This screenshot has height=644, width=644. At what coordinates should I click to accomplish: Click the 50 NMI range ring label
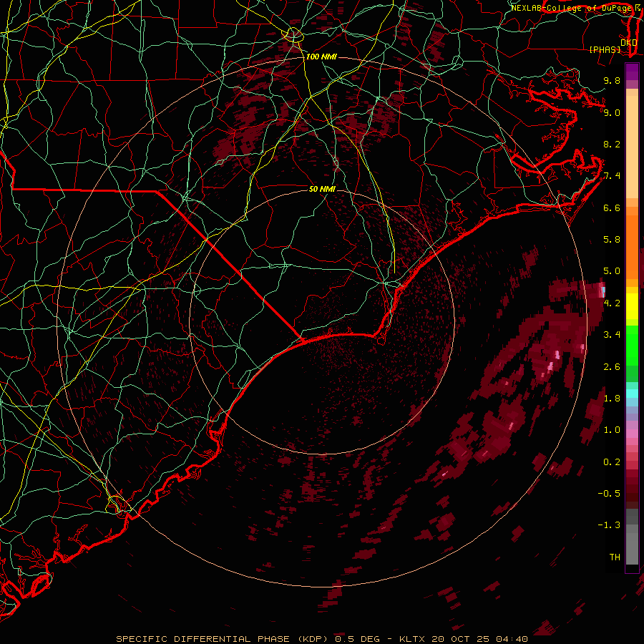point(322,189)
